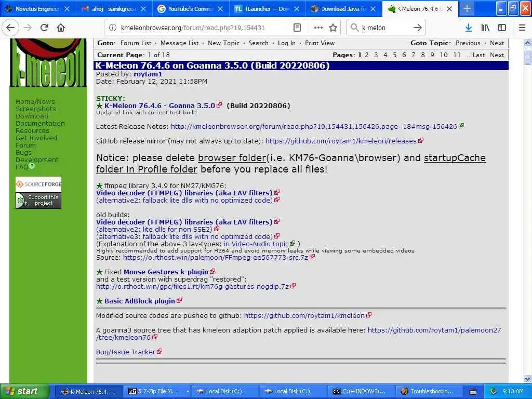Image resolution: width=532 pixels, height=399 pixels.
Task: Go to page 2 of the thread
Action: tap(366, 55)
